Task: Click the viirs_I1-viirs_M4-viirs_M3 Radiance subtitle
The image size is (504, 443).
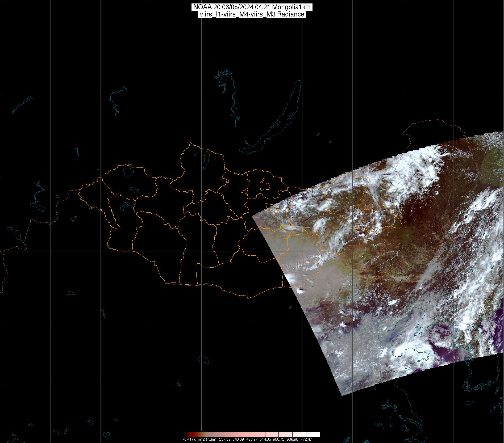Action: 252,14
